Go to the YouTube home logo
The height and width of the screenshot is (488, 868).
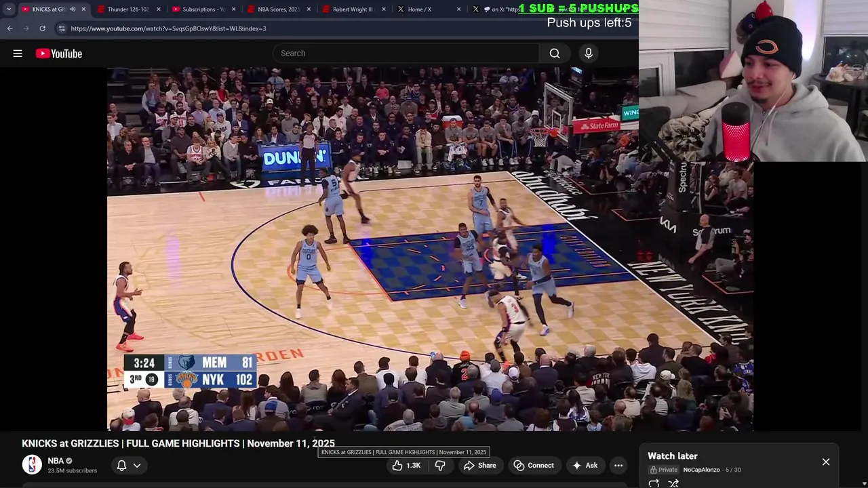click(x=59, y=54)
